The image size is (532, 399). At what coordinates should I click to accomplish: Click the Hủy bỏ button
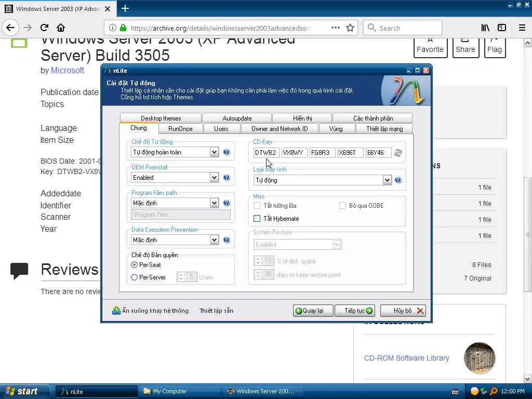pyautogui.click(x=403, y=311)
